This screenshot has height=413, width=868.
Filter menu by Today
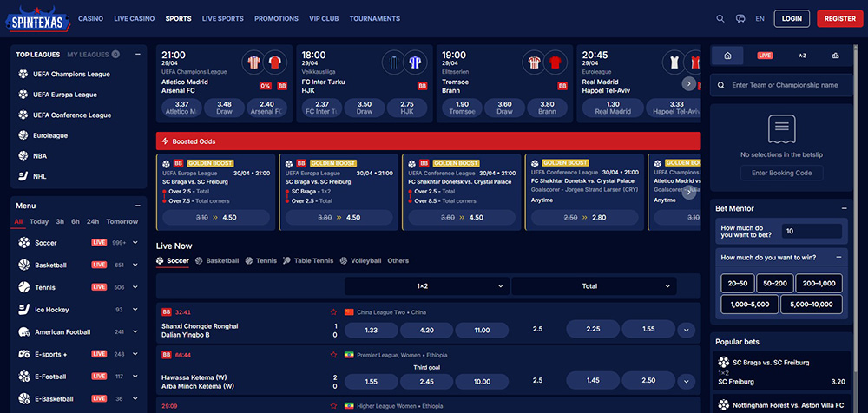click(39, 221)
